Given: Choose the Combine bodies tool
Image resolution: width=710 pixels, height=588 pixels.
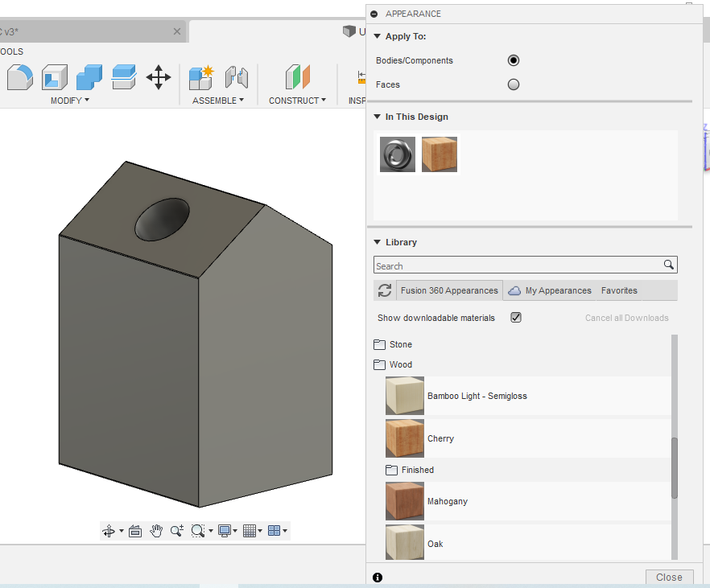Looking at the screenshot, I should pos(89,78).
